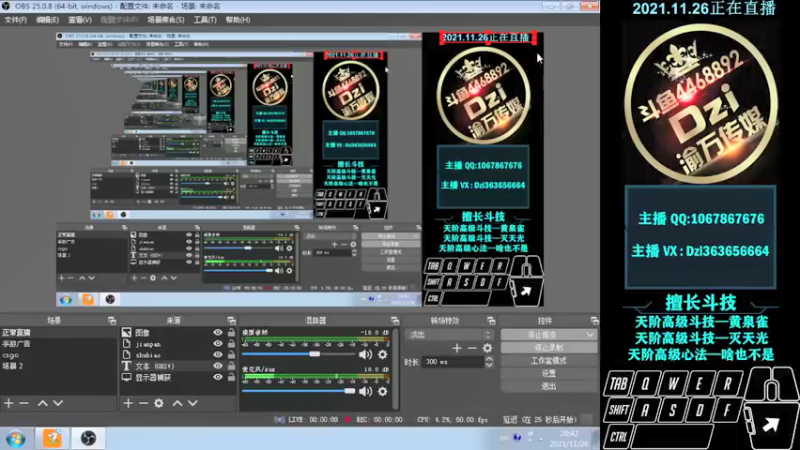Toggle the lock on the shubiao source

click(x=231, y=355)
